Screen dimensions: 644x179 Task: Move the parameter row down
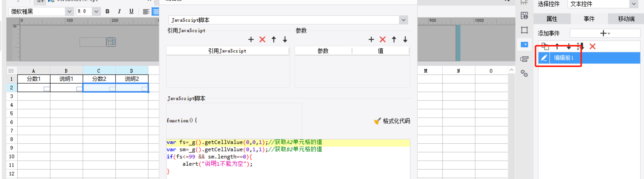(x=405, y=39)
